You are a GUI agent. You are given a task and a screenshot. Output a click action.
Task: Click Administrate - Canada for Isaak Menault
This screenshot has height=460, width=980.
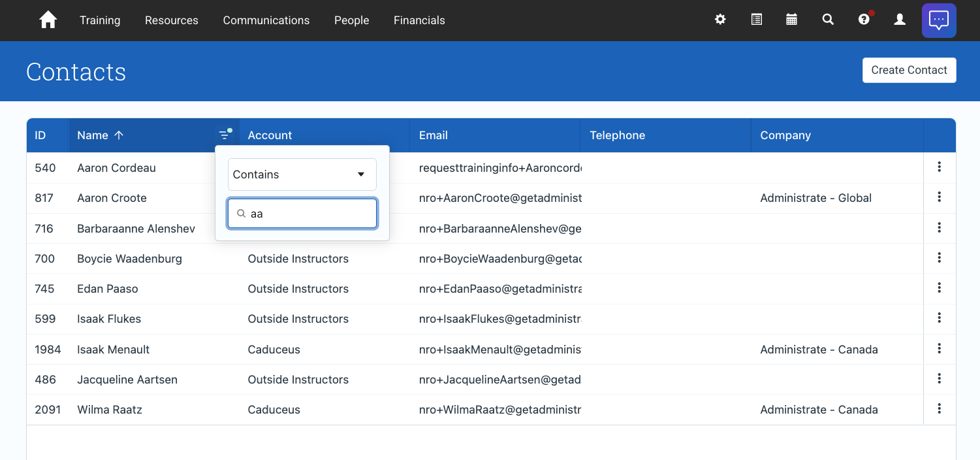tap(819, 350)
